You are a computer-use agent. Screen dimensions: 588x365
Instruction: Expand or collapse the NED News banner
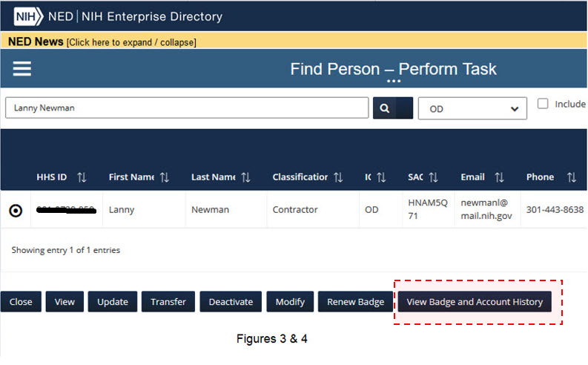pos(131,42)
